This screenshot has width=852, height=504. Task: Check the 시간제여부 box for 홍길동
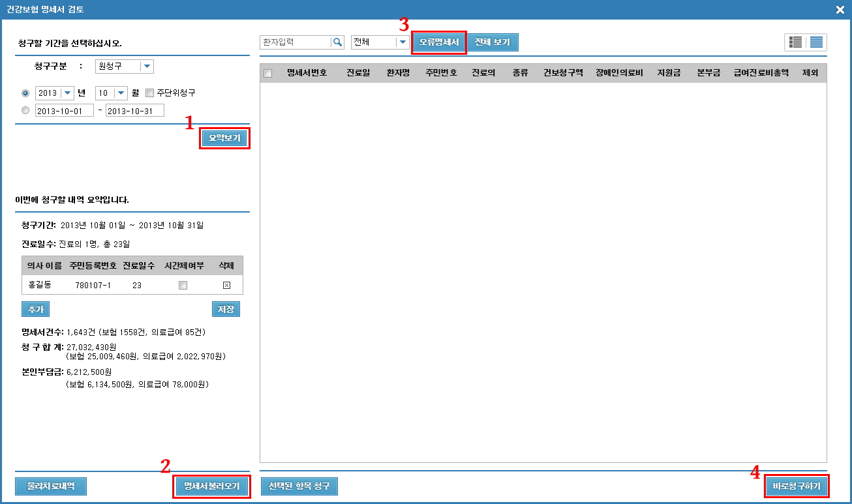tap(183, 285)
